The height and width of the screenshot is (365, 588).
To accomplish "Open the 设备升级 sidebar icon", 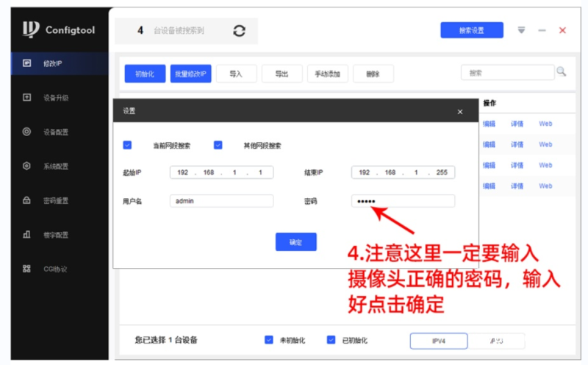I will [26, 97].
